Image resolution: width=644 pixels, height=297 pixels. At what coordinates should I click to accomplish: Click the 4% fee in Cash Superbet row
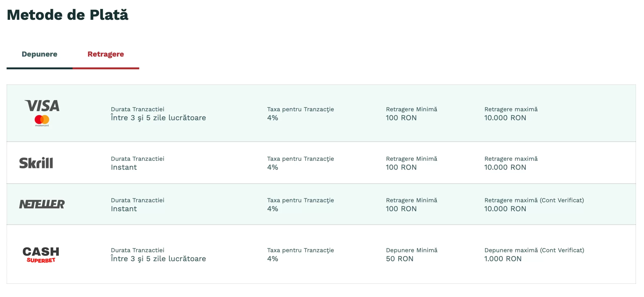(x=272, y=259)
